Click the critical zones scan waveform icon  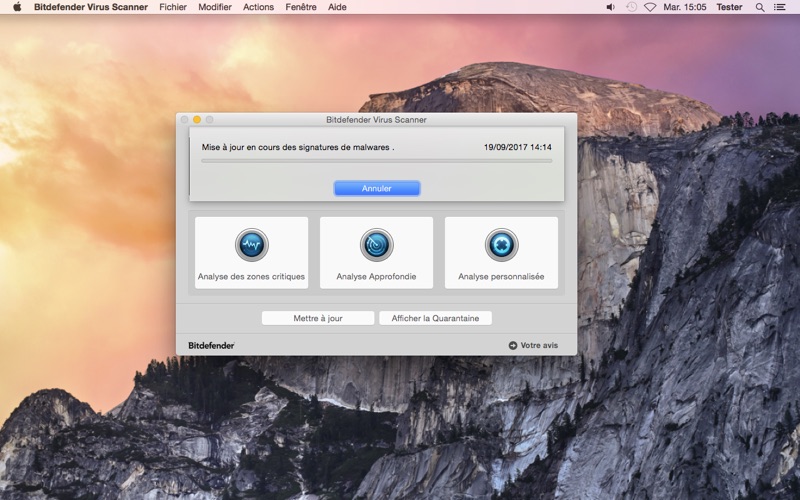252,245
